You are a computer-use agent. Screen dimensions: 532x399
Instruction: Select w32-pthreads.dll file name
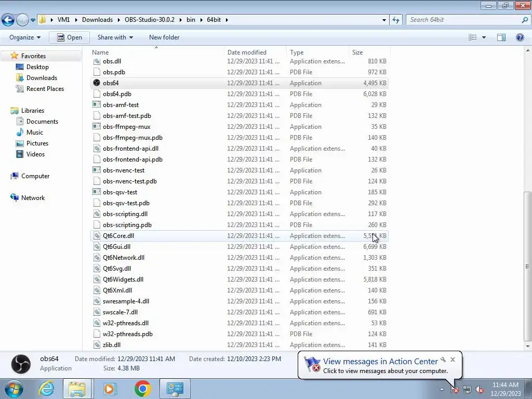tap(126, 323)
